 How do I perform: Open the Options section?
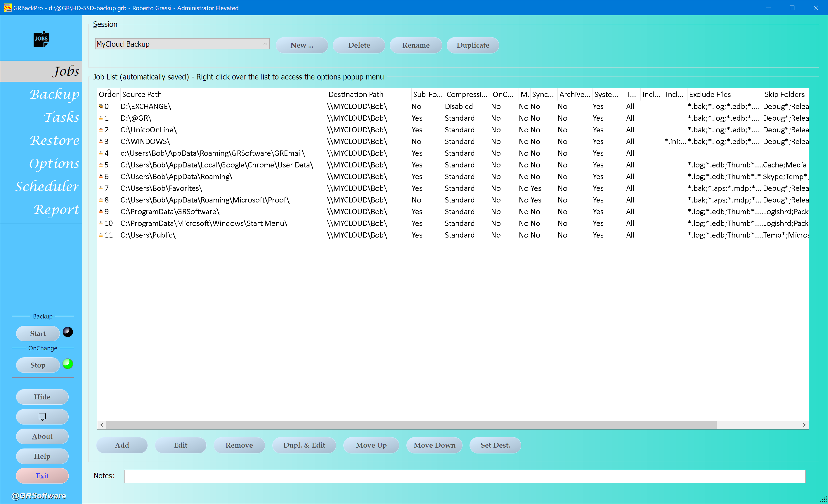54,164
